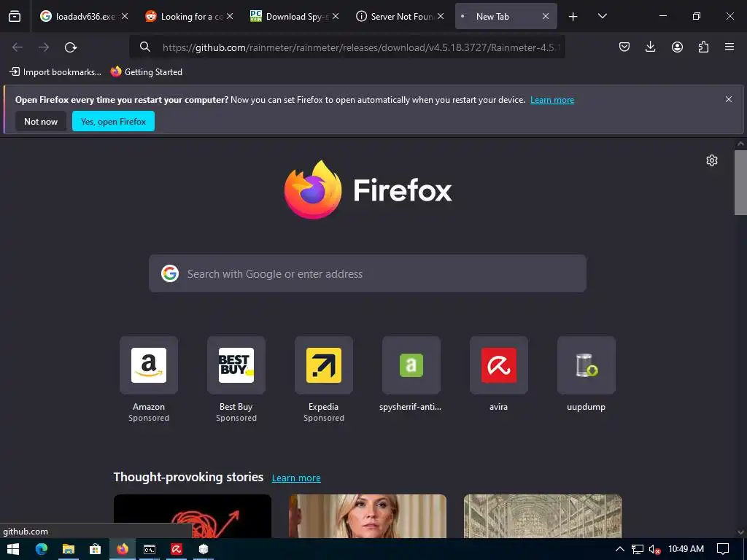The height and width of the screenshot is (560, 747).
Task: Click the search magnifier in address bar
Action: coord(145,47)
